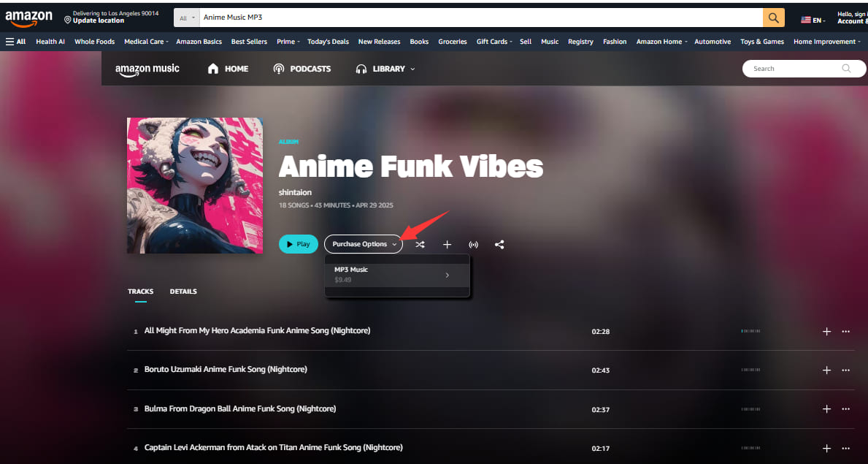
Task: Open New Releases
Action: tap(379, 42)
